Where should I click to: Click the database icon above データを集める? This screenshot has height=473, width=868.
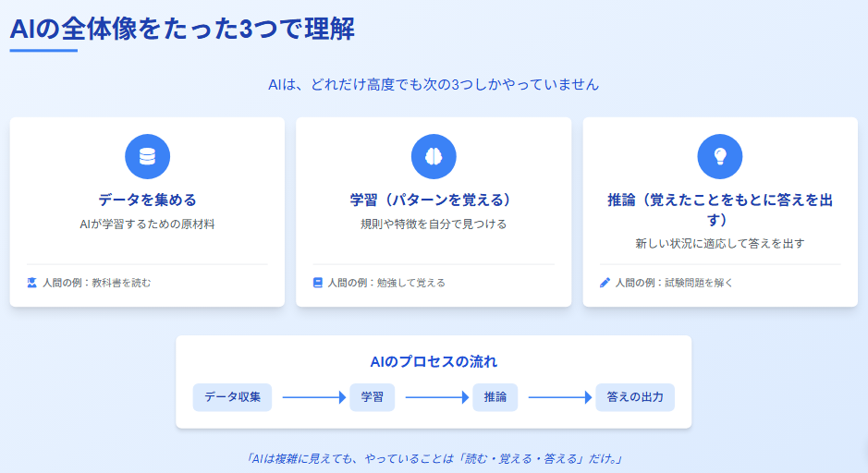(147, 157)
